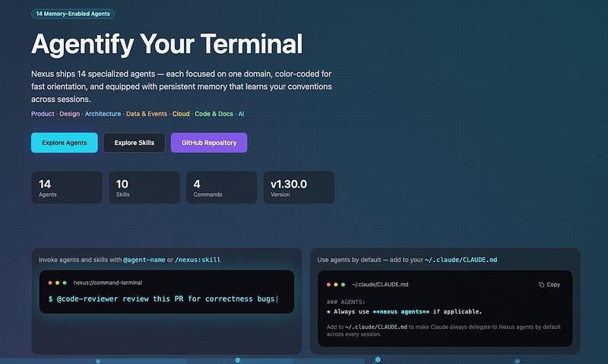Screen dimensions: 608x364
Task: Click the '~/.claude/CLAUDE.md' text in right card header
Action: tap(461, 260)
